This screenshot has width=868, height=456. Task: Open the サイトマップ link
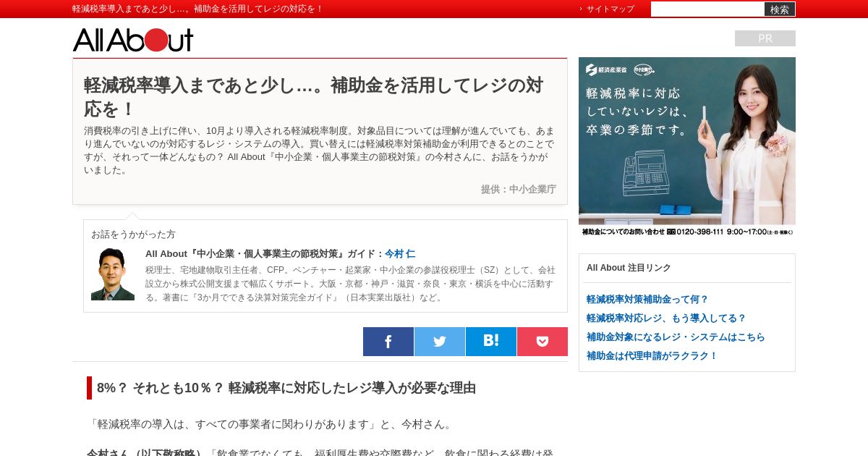click(610, 9)
